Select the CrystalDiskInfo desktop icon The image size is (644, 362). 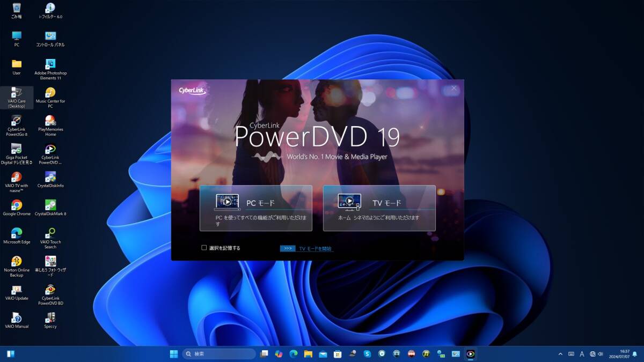tap(50, 180)
